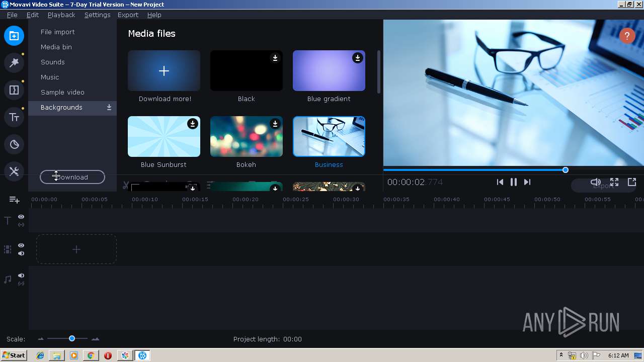
Task: Open Opera from the taskbar
Action: point(108,355)
